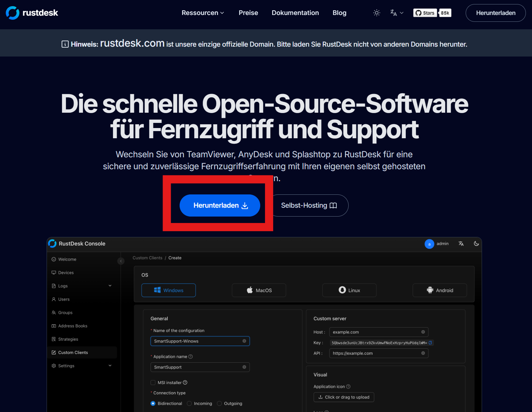532x412 pixels.
Task: Click the blue Herunterladen download button
Action: [220, 205]
